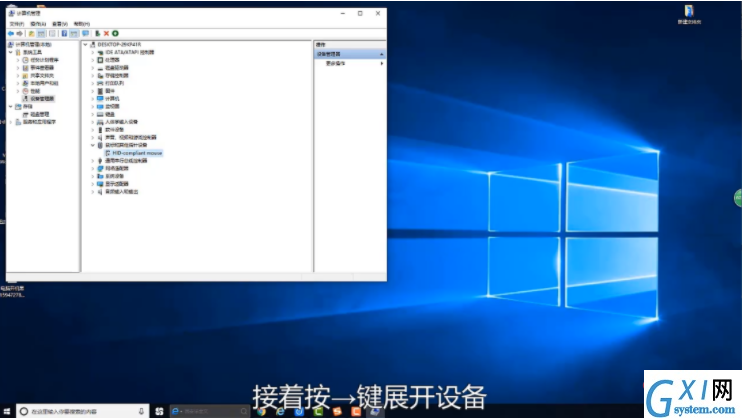Select the 计算机 Computer category icon

click(100, 98)
